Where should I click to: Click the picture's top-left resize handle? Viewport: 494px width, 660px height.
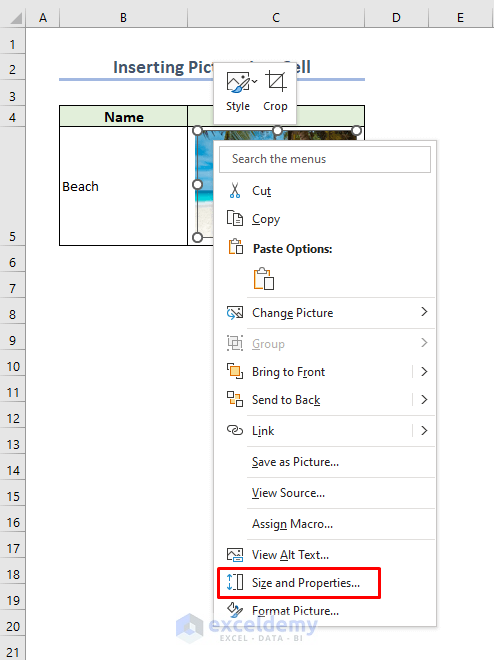click(x=197, y=131)
